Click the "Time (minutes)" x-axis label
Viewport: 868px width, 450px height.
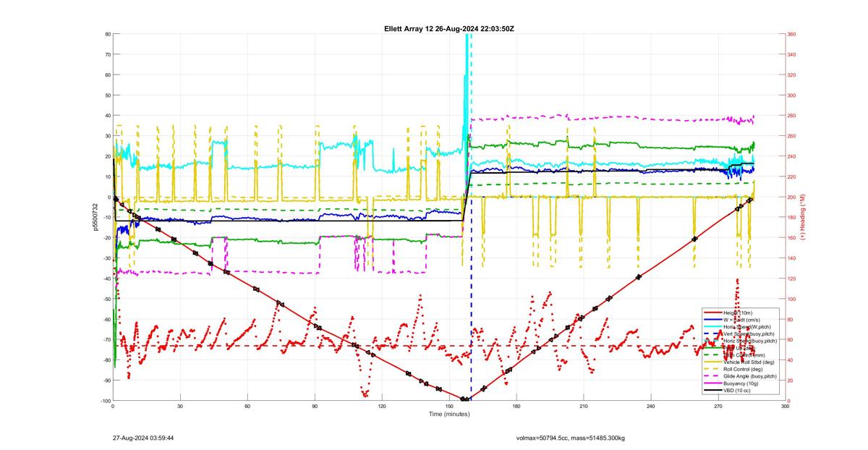tap(449, 414)
